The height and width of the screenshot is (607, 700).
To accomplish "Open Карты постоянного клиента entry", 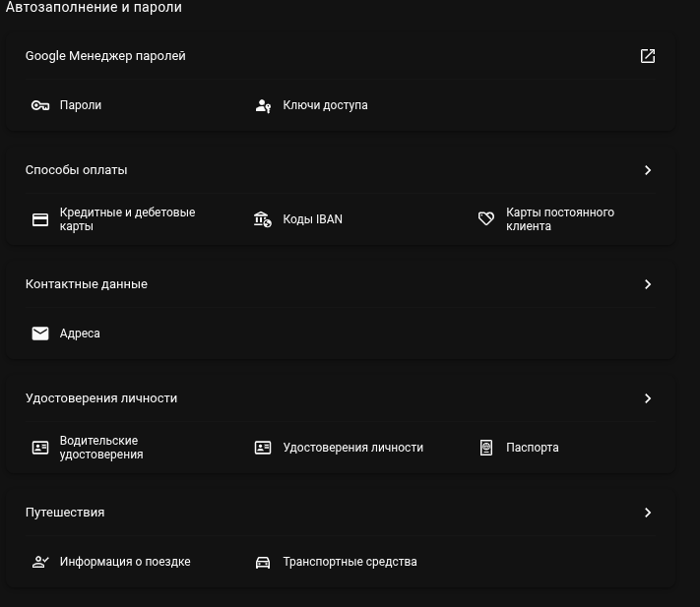I will click(x=560, y=219).
